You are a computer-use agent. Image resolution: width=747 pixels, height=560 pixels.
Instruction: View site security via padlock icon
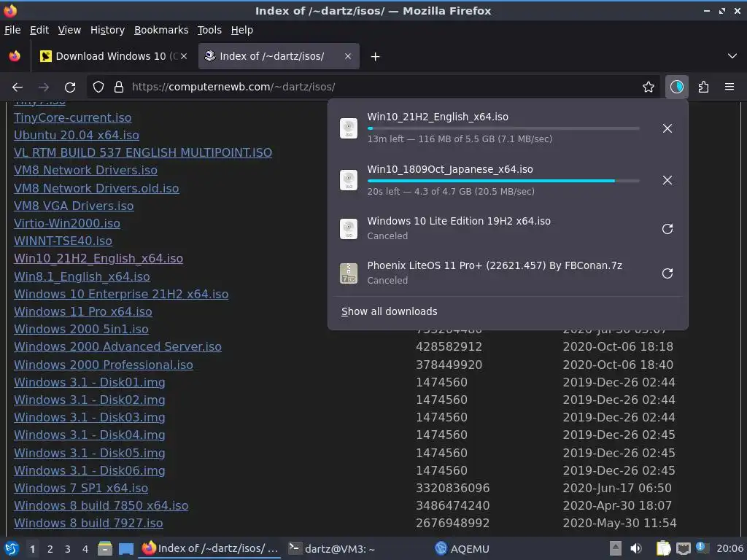[x=119, y=87]
